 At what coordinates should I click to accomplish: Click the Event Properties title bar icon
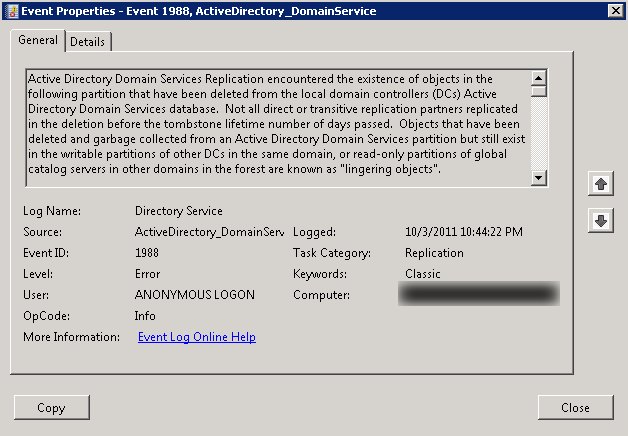(x=11, y=11)
